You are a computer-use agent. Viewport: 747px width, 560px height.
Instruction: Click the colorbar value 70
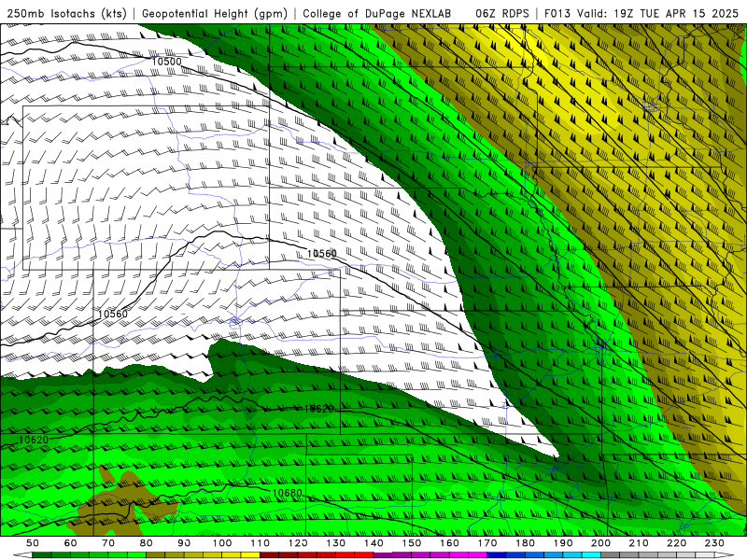[x=108, y=543]
